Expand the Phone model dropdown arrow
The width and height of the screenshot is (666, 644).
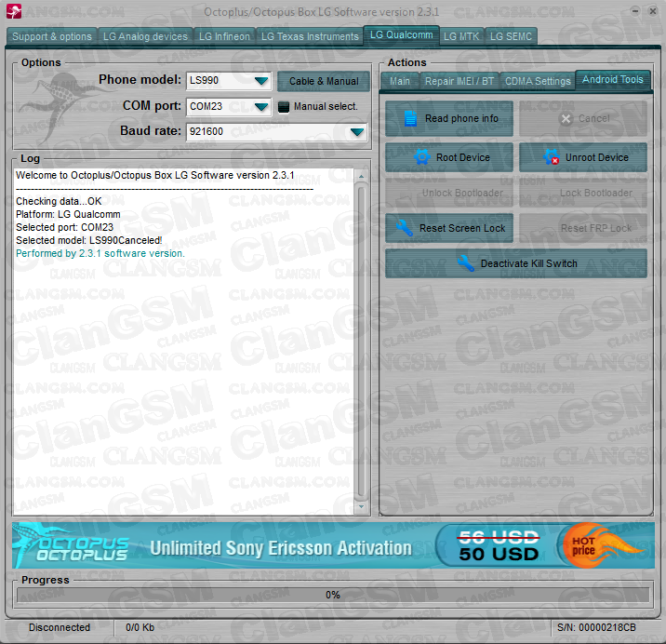pyautogui.click(x=260, y=81)
